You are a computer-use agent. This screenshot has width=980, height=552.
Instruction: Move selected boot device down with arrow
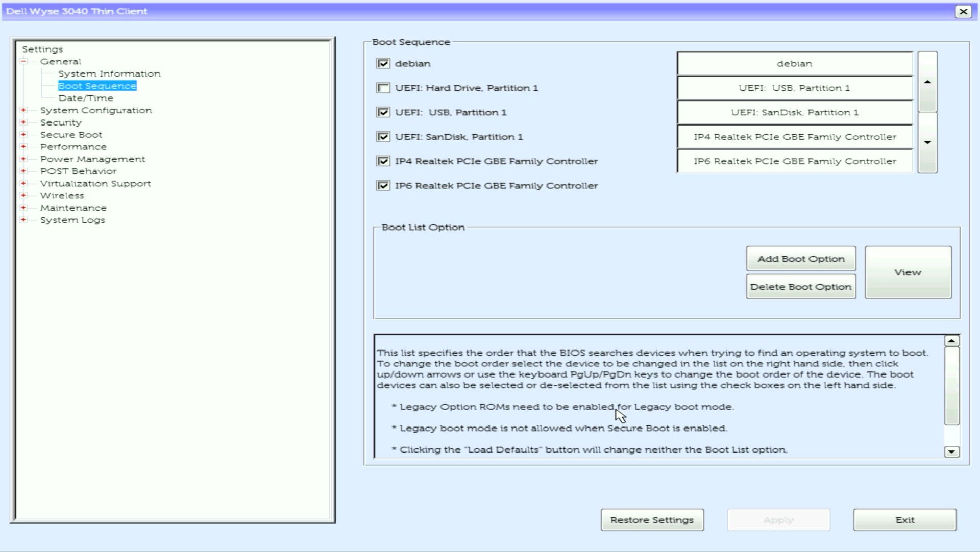[927, 143]
